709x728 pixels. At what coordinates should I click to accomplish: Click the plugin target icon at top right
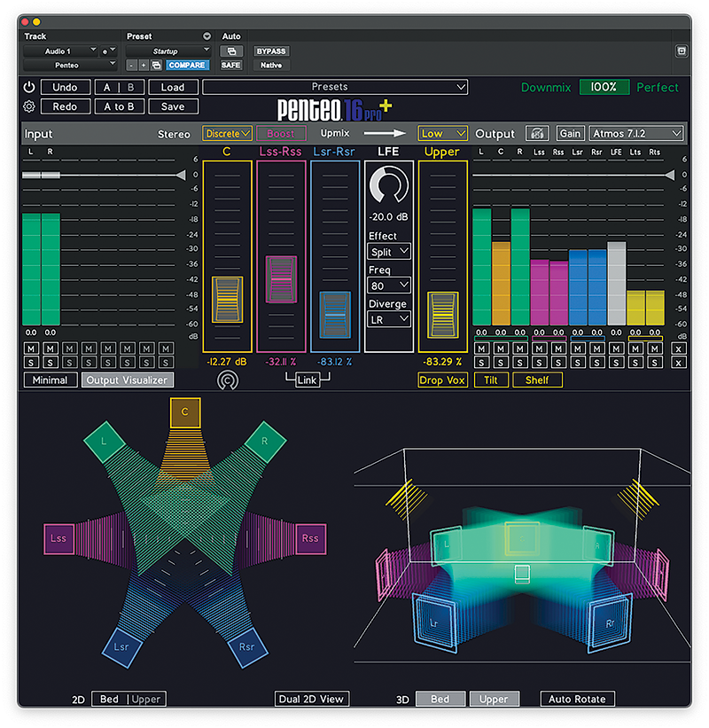point(682,51)
